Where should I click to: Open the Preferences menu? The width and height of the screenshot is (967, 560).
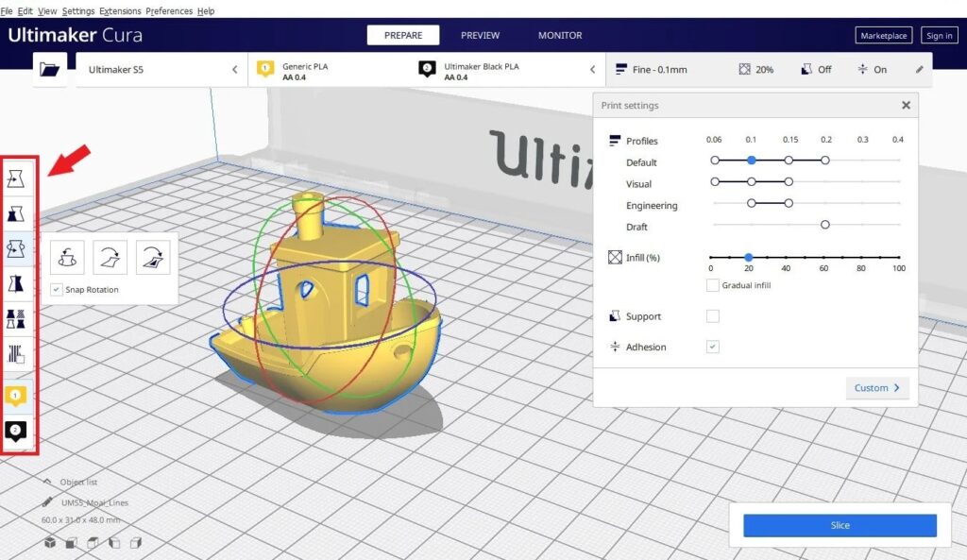coord(169,10)
